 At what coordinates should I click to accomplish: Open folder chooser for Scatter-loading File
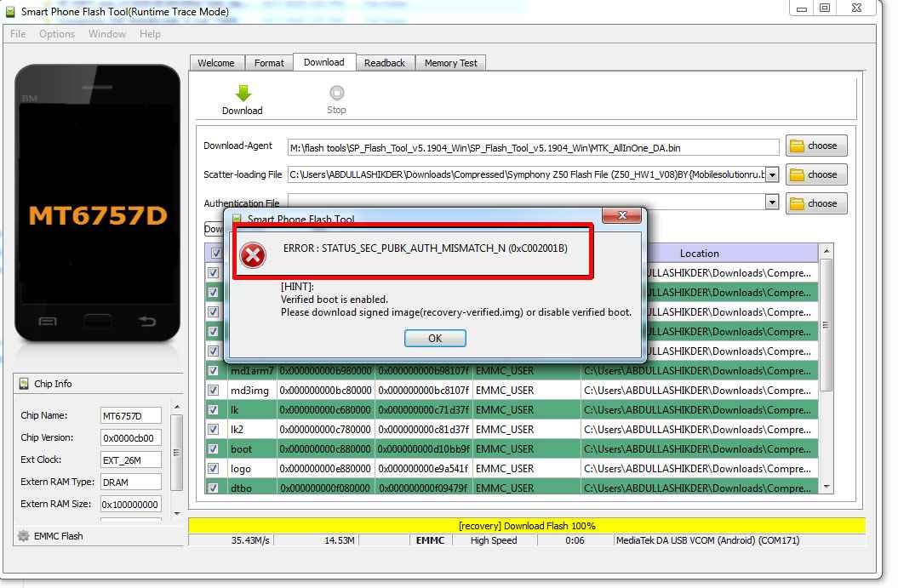point(815,174)
